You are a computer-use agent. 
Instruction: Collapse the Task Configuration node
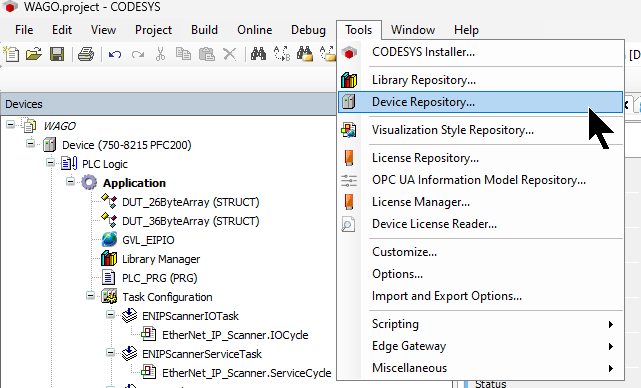click(90, 295)
